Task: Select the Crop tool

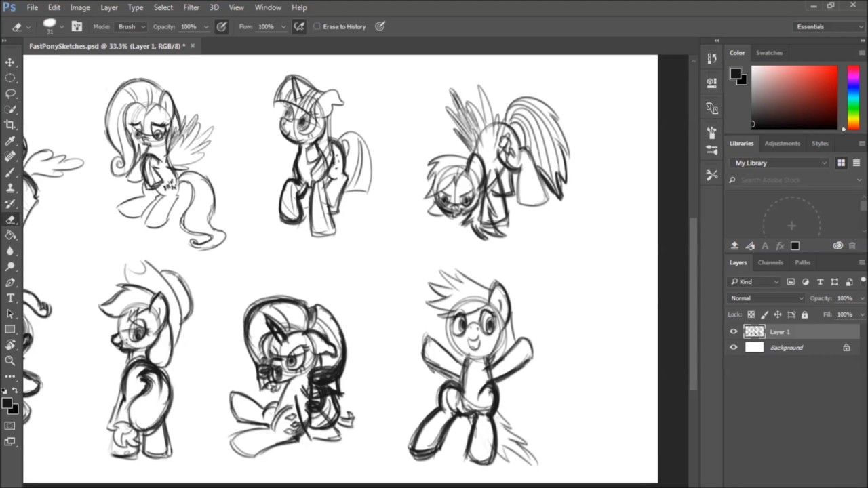Action: pos(10,125)
